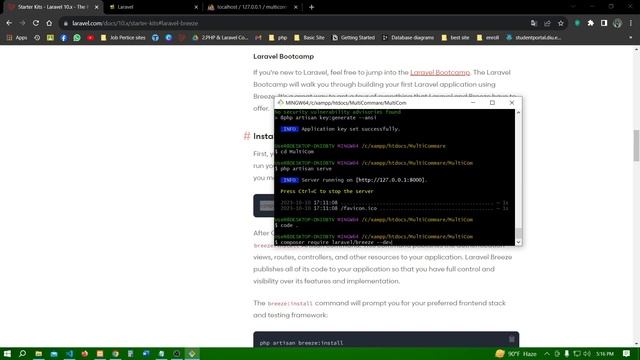
Task: Open the Chrome three-dot menu
Action: 631,23
